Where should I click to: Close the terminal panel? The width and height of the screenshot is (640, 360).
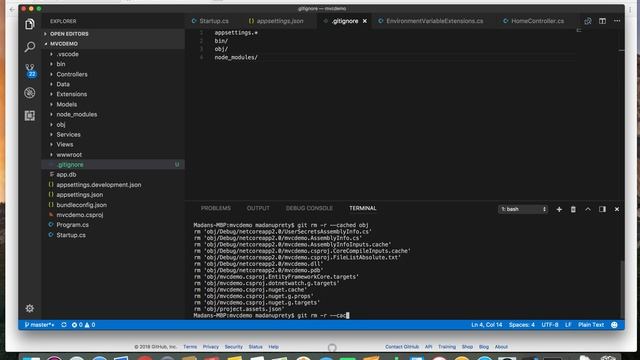(617, 209)
